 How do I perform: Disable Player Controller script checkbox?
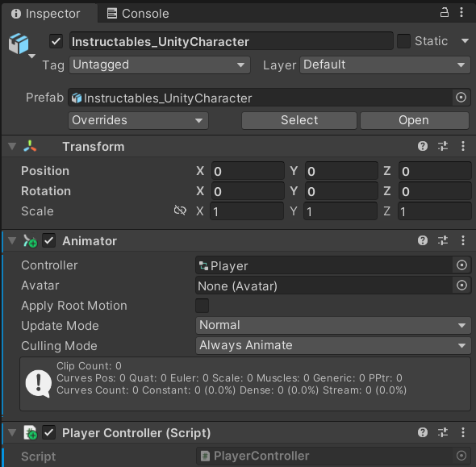coord(48,432)
